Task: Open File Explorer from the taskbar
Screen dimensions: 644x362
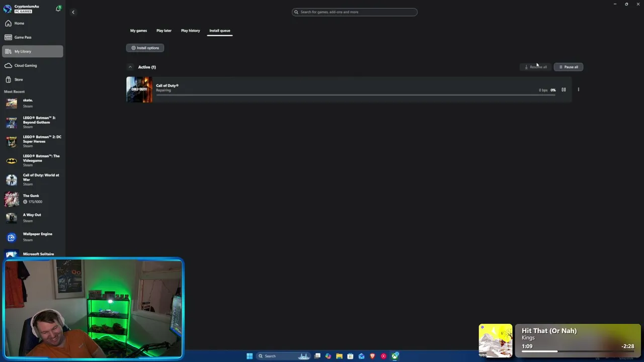Action: [339, 356]
